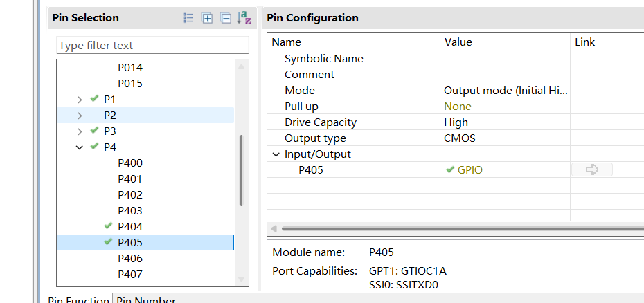The height and width of the screenshot is (303, 644).
Task: Select pin P404 in the tree
Action: tap(130, 227)
